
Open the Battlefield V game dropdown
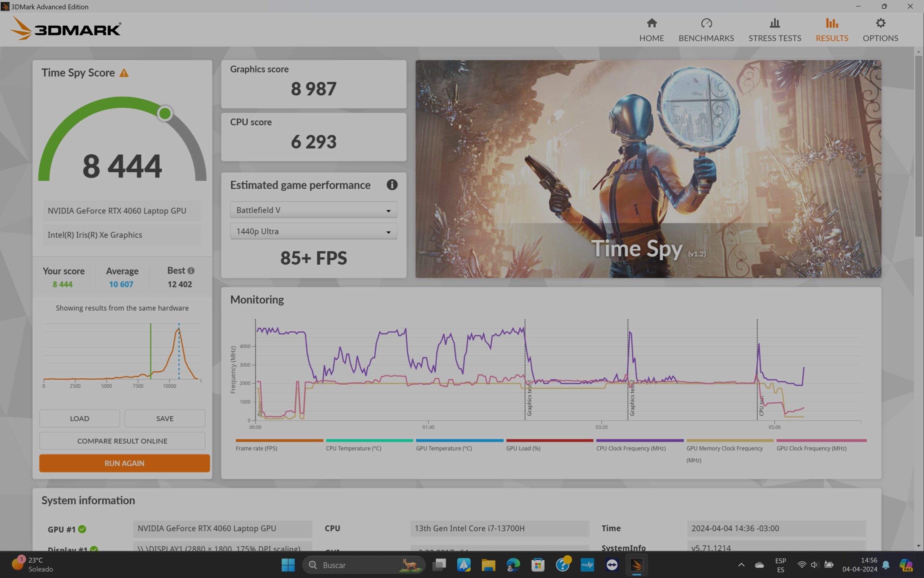[313, 210]
